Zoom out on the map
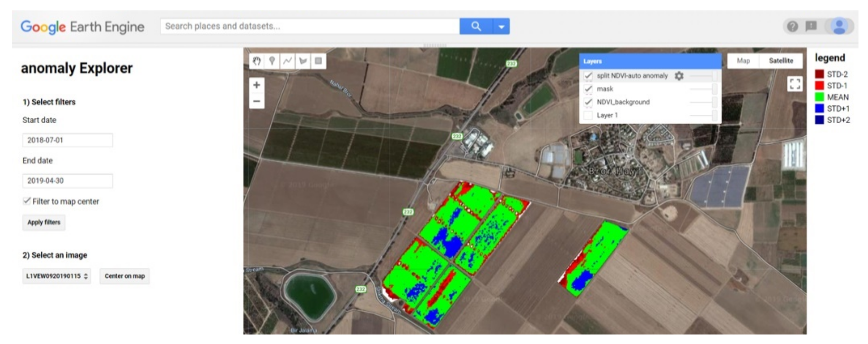 (x=256, y=101)
